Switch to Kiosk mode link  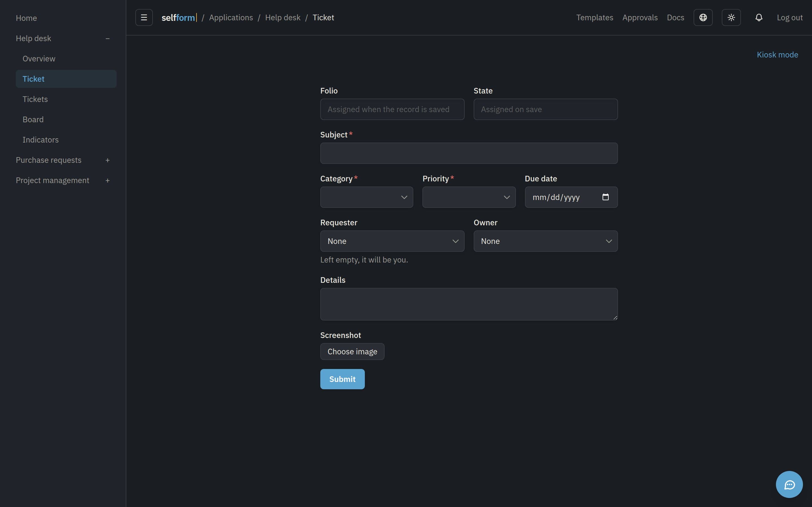777,55
